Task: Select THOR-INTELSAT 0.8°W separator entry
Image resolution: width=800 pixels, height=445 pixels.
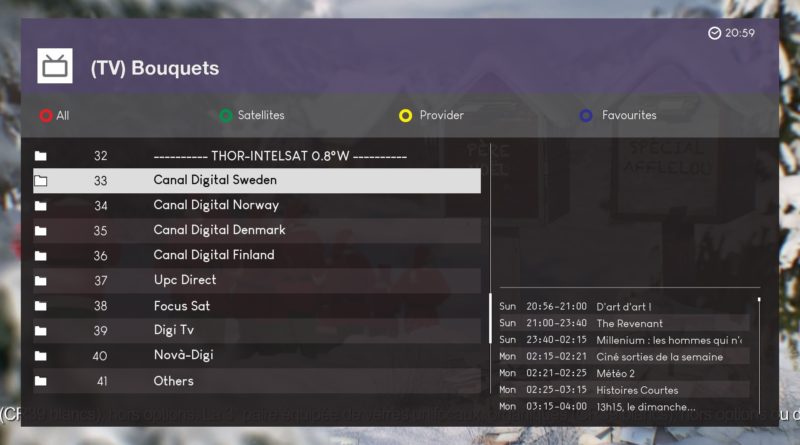Action: click(x=257, y=156)
